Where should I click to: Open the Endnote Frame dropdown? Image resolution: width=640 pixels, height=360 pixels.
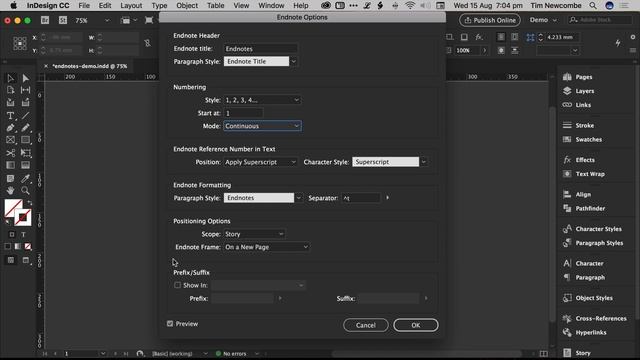pyautogui.click(x=266, y=247)
